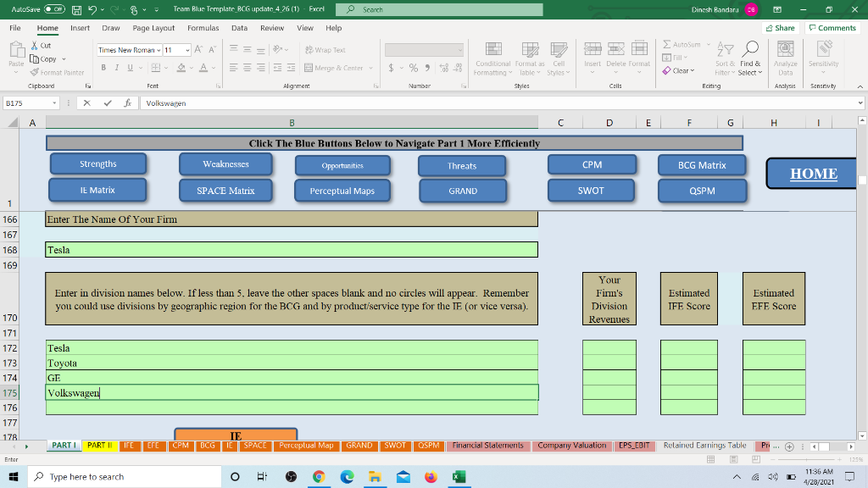Screen dimensions: 868x488
Task: Open the Sensitivity label tool
Action: 825,59
